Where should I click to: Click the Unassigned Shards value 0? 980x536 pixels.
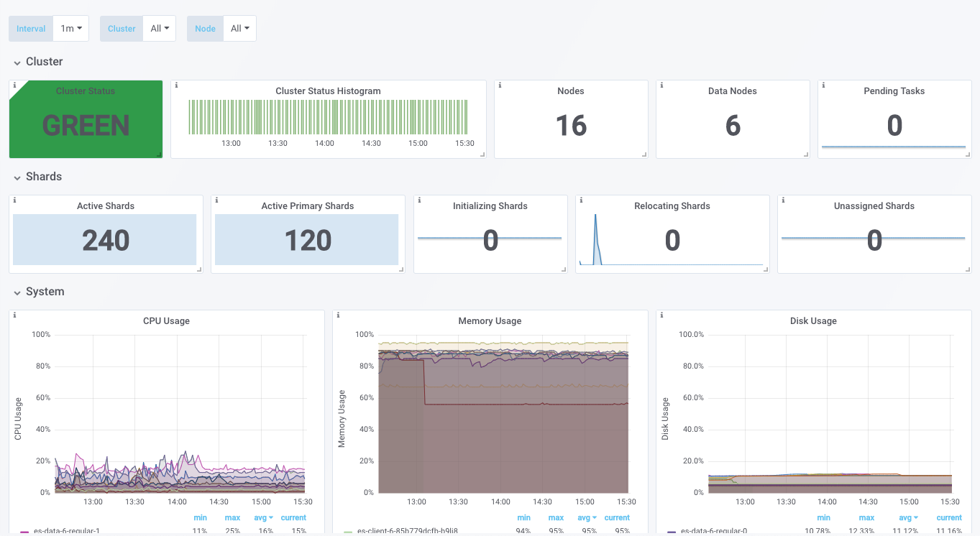[874, 240]
